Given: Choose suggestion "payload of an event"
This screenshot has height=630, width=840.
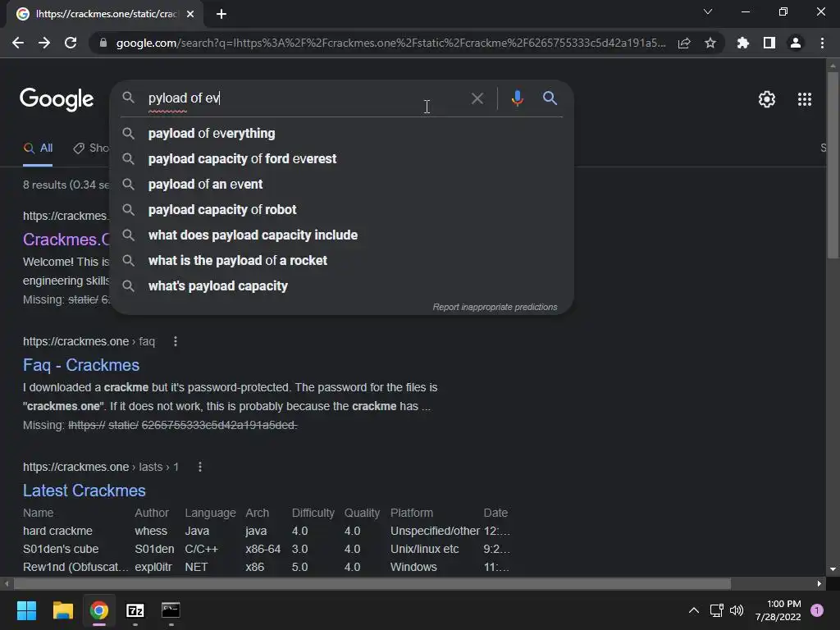Looking at the screenshot, I should (341, 185).
